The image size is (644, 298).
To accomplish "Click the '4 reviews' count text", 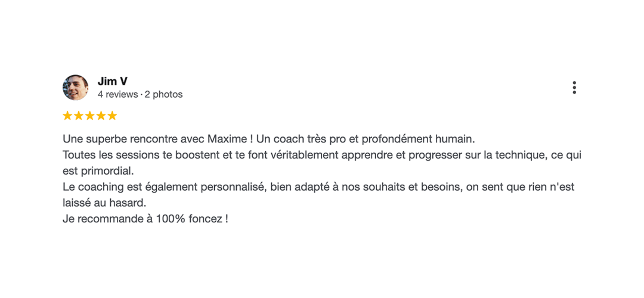I will point(118,95).
